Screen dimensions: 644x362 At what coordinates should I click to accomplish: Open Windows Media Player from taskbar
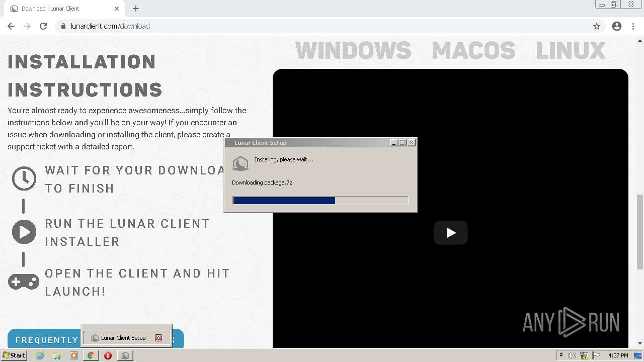pos(74,355)
